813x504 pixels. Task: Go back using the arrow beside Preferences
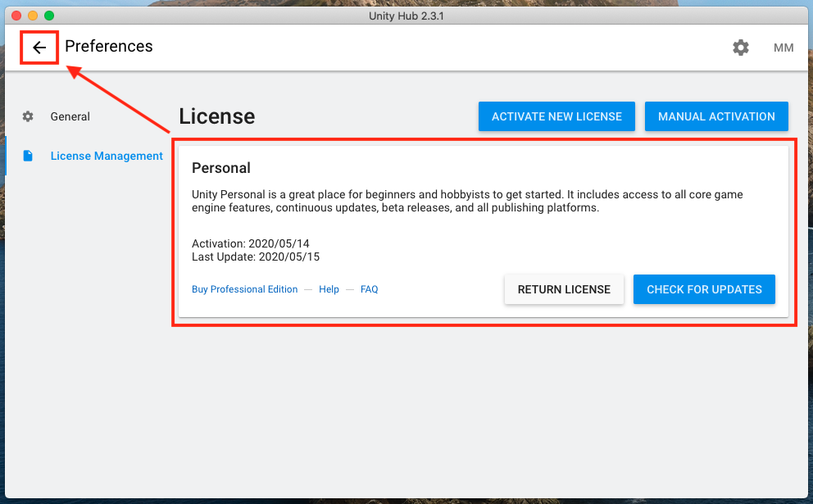tap(39, 48)
